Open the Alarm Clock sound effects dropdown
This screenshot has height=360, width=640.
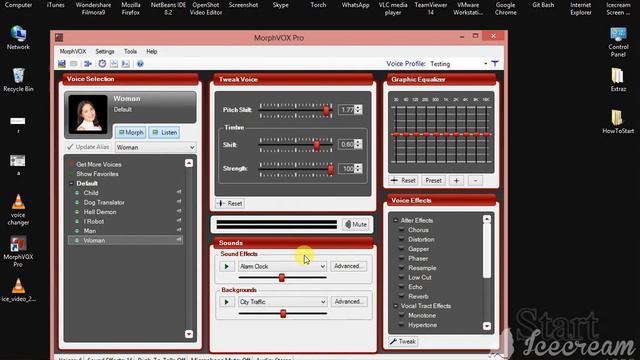pos(322,267)
